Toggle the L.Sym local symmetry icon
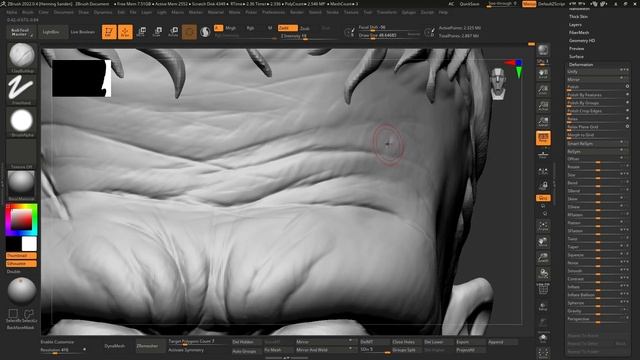 (x=543, y=171)
